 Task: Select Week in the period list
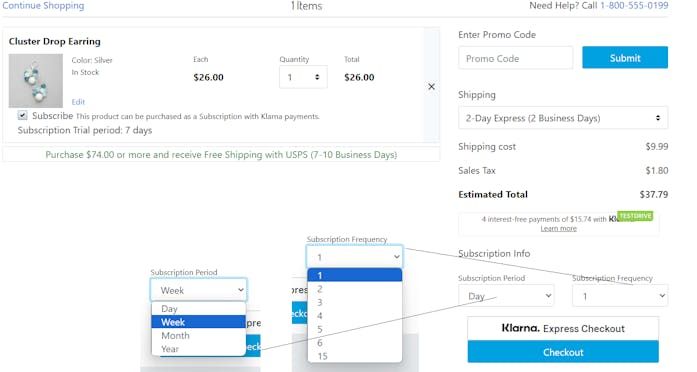click(198, 322)
